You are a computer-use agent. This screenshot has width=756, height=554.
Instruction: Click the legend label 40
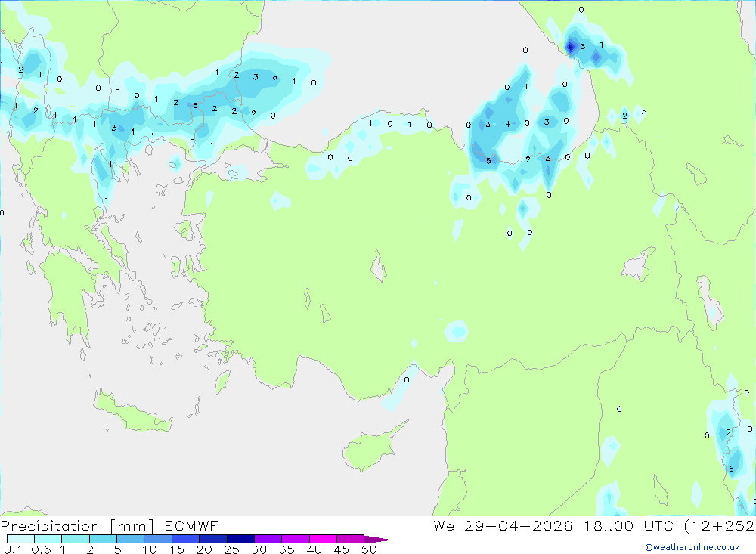[x=314, y=549]
